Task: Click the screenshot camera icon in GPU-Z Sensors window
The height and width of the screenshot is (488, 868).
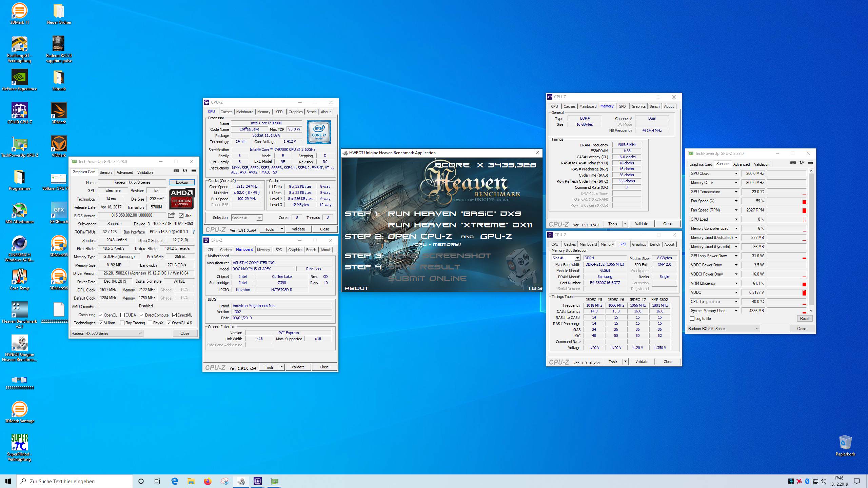Action: pos(793,163)
